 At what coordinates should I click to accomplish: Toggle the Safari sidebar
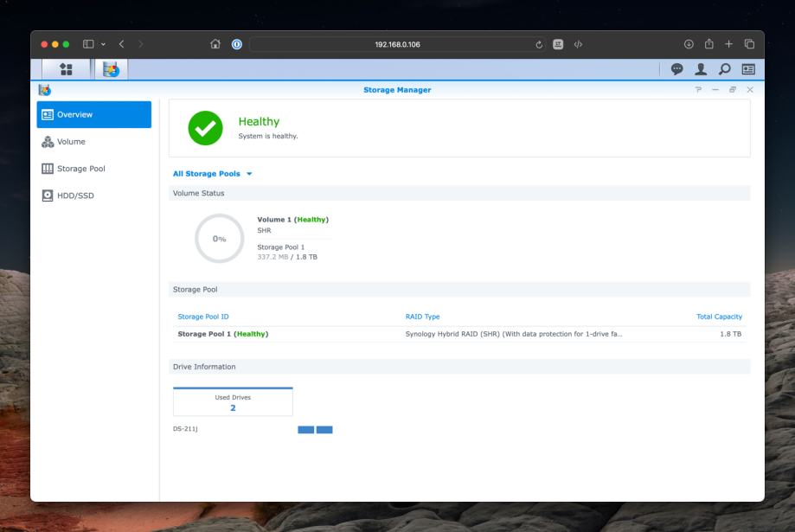coord(88,45)
